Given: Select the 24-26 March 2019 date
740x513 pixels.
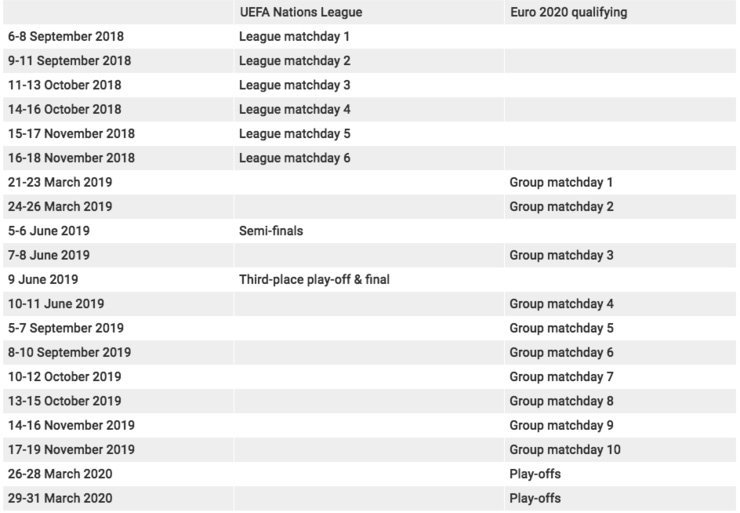Looking at the screenshot, I should [x=60, y=207].
